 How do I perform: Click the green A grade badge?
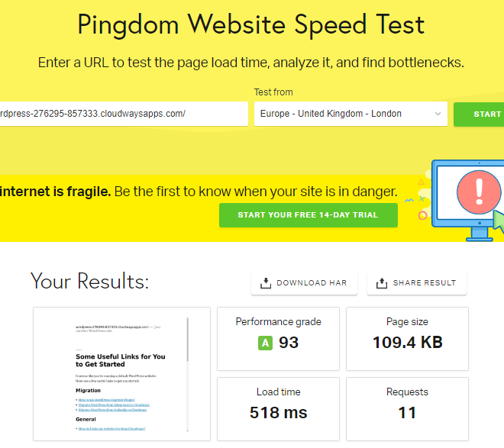coord(265,343)
